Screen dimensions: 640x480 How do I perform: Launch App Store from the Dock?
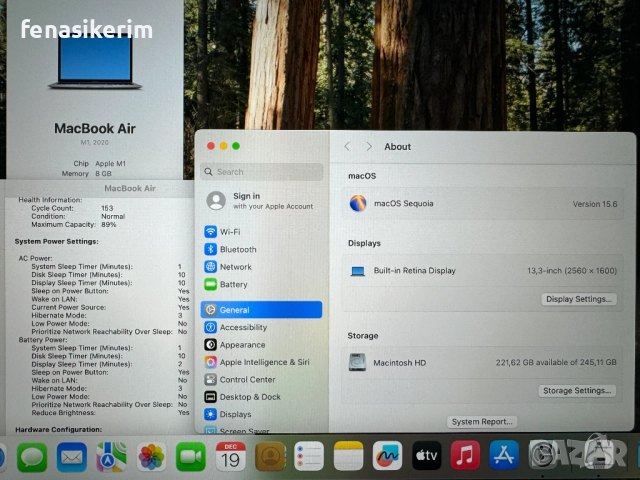(504, 455)
